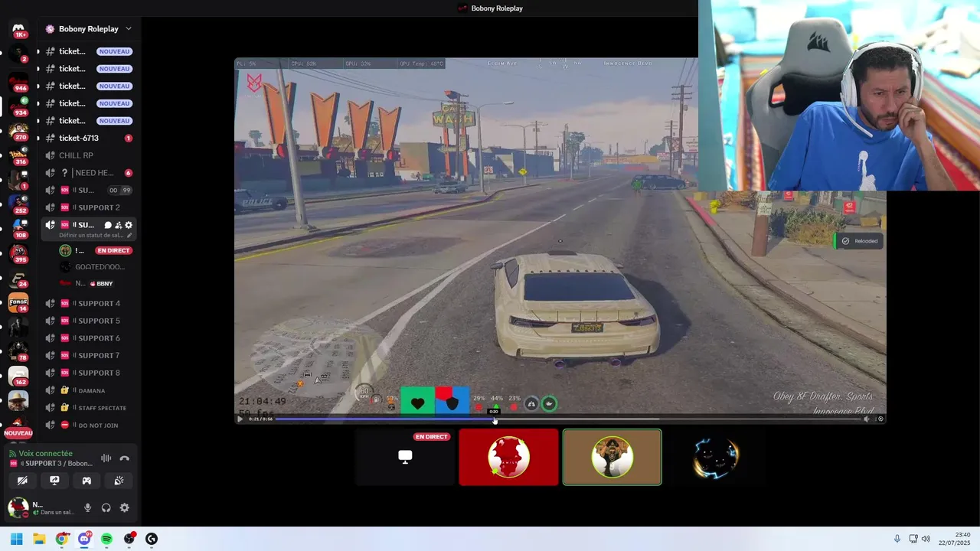Join the SUPPORT 8 voice channel
Image resolution: width=980 pixels, height=551 pixels.
pos(90,373)
